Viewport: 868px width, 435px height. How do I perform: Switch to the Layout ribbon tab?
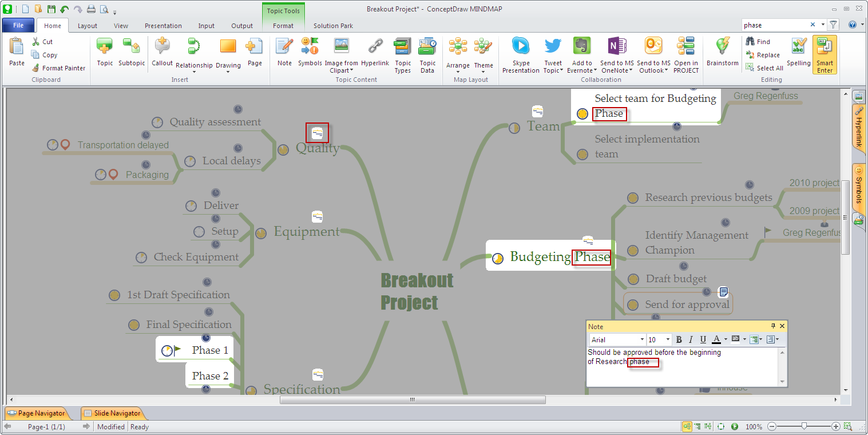[87, 25]
